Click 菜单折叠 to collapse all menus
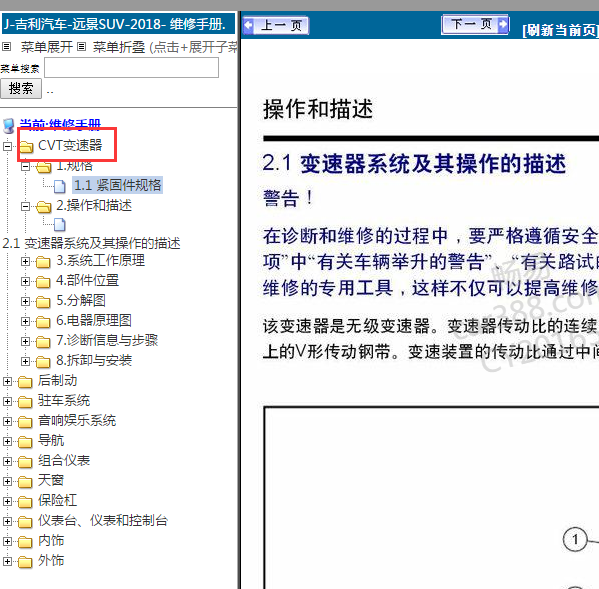 pyautogui.click(x=119, y=47)
